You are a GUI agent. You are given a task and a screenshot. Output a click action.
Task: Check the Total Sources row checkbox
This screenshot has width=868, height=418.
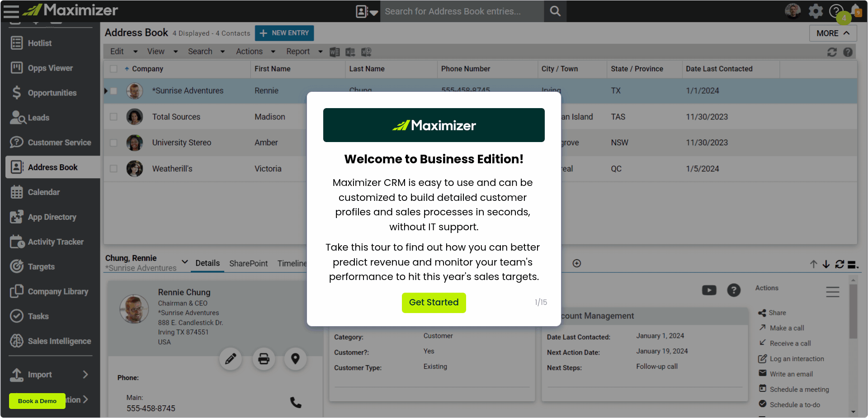click(113, 117)
